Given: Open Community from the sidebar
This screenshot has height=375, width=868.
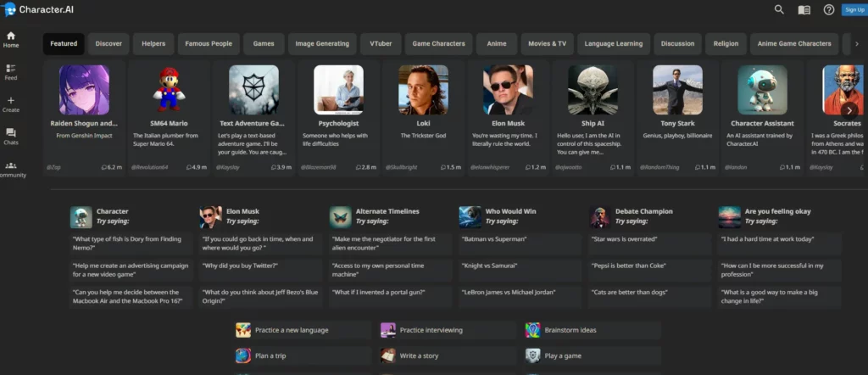Looking at the screenshot, I should pyautogui.click(x=11, y=169).
